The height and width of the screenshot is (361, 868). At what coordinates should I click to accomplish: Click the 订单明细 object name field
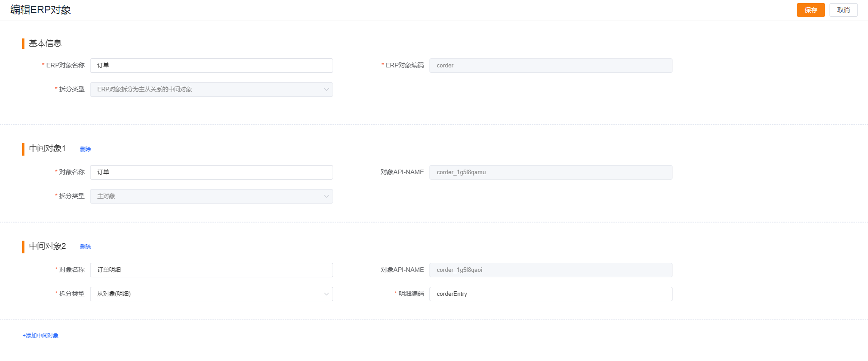point(211,270)
